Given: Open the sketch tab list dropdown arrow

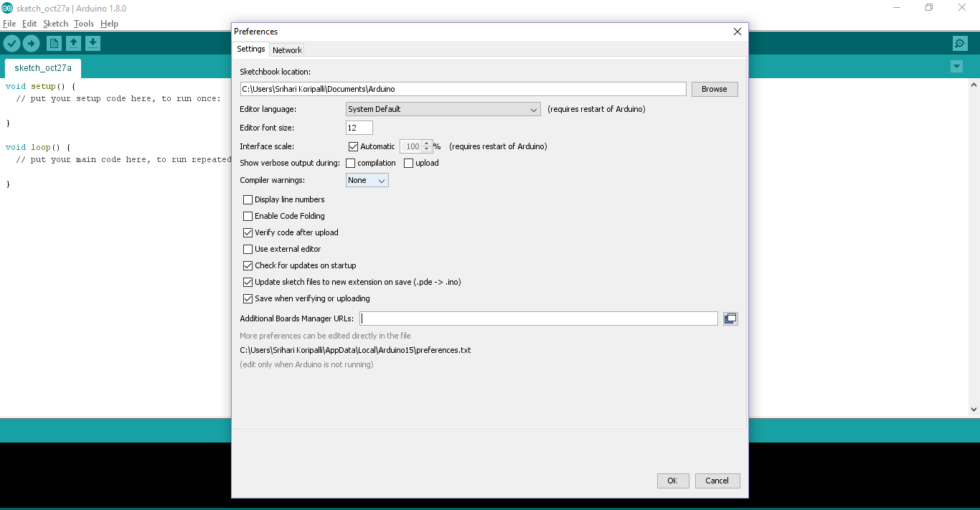Looking at the screenshot, I should pos(956,66).
